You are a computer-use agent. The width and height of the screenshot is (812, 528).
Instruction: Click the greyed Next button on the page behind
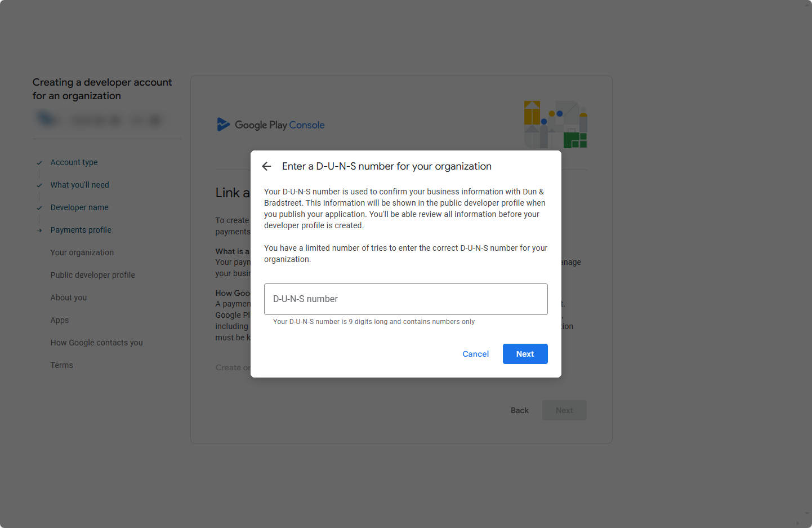pos(564,410)
